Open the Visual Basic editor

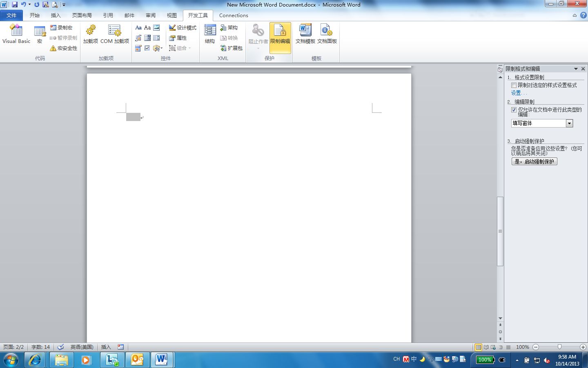point(16,34)
